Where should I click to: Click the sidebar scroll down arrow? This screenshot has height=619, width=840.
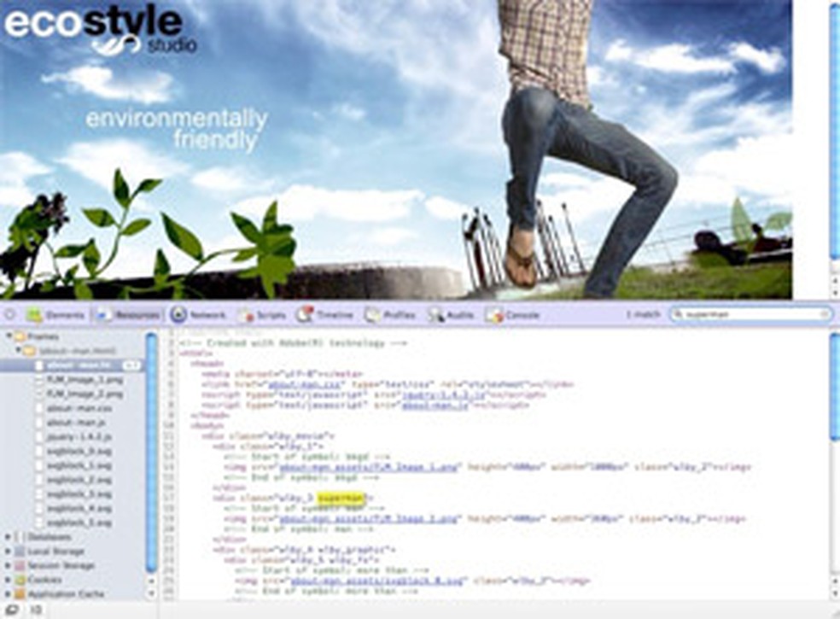pos(151,593)
